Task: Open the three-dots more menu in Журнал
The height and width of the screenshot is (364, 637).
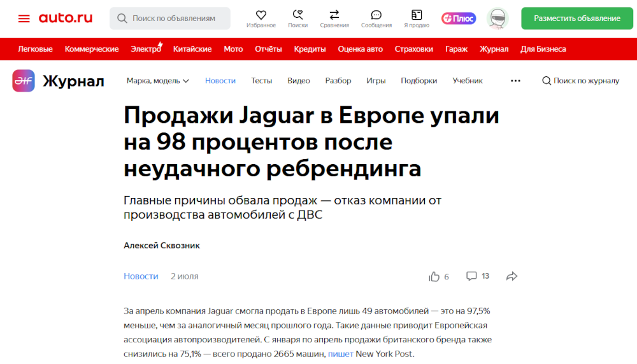Action: (515, 81)
